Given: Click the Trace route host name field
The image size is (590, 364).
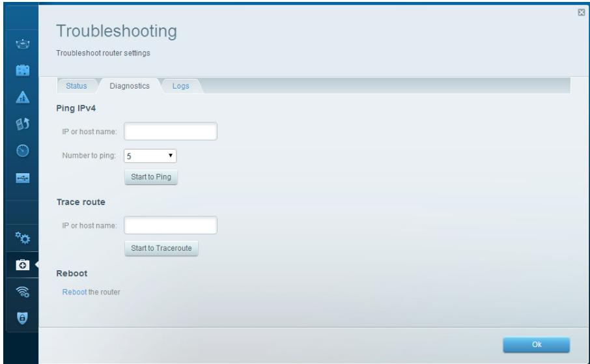Looking at the screenshot, I should [171, 225].
